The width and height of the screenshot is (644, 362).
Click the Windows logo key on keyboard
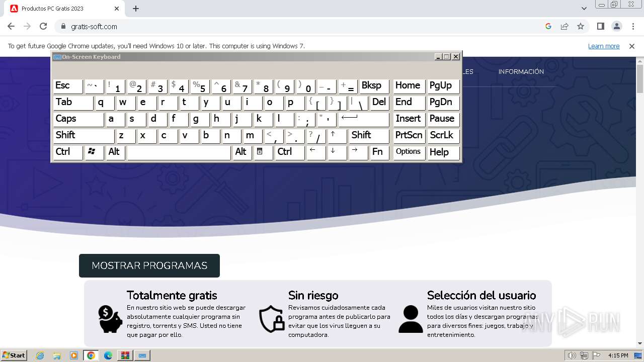(x=94, y=152)
